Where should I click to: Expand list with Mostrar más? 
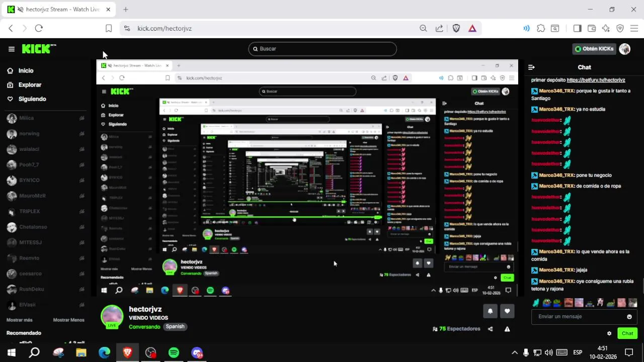(x=19, y=320)
